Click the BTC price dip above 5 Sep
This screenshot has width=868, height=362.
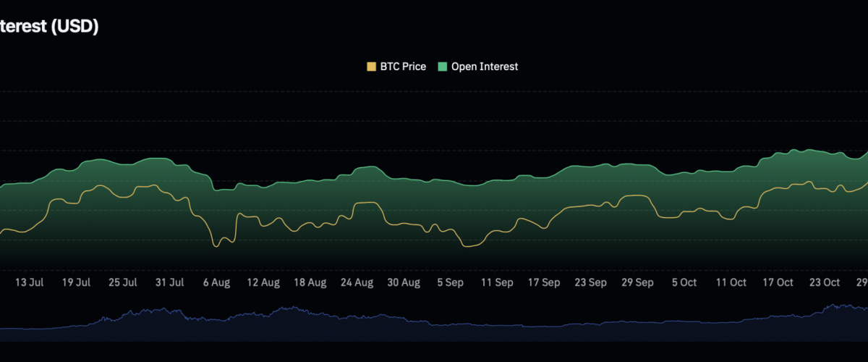(467, 246)
